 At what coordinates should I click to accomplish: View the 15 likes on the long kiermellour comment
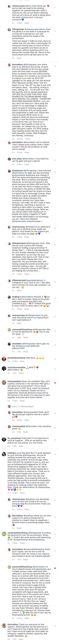point(20,139)
